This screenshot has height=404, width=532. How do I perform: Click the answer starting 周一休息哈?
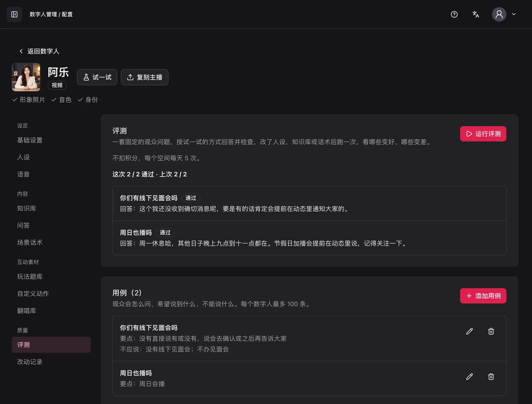click(x=264, y=244)
